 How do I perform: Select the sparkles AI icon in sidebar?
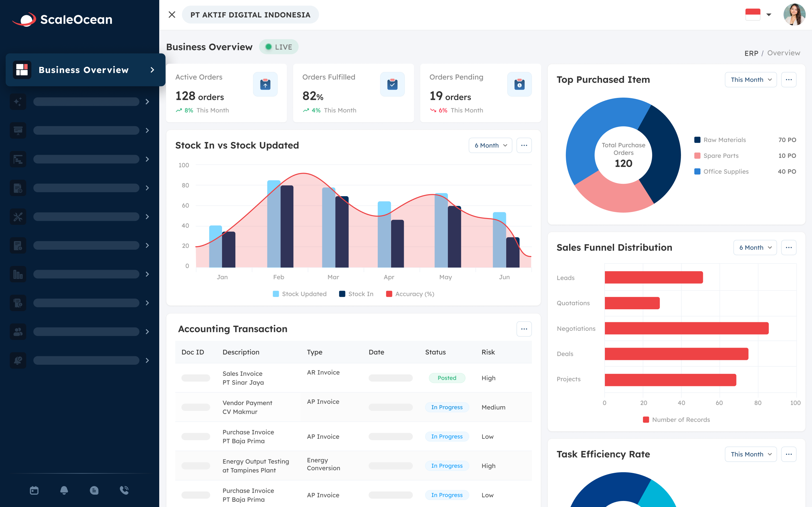18,102
